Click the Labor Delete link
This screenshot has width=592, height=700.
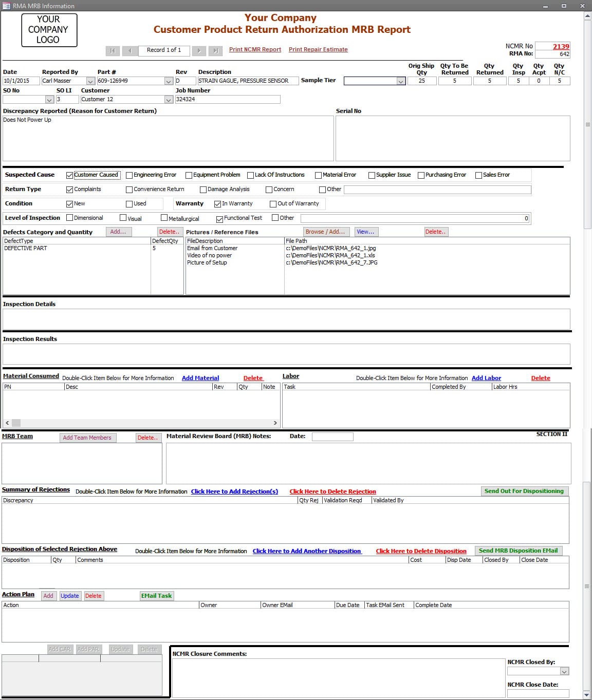coord(540,378)
